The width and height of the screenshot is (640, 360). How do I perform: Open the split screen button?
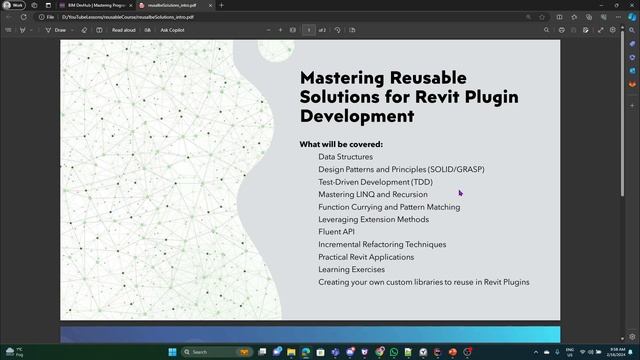point(559,17)
